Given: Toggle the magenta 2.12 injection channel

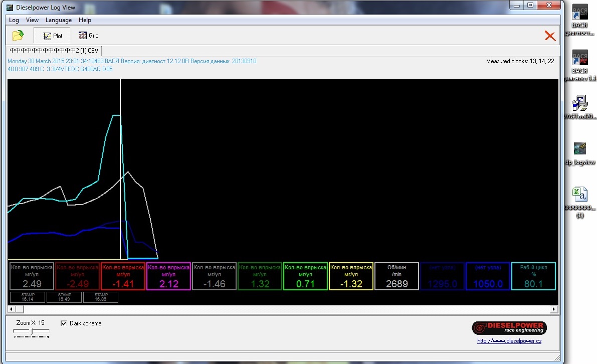Looking at the screenshot, I should 168,276.
